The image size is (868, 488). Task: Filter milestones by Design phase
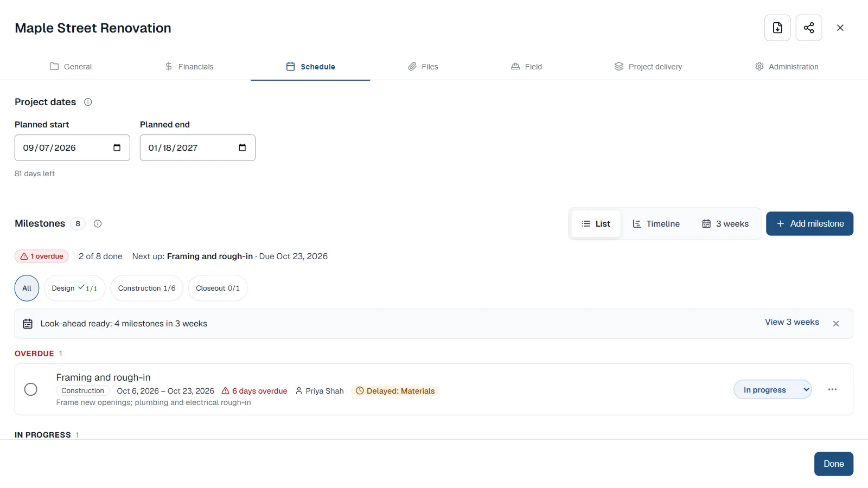pos(74,288)
